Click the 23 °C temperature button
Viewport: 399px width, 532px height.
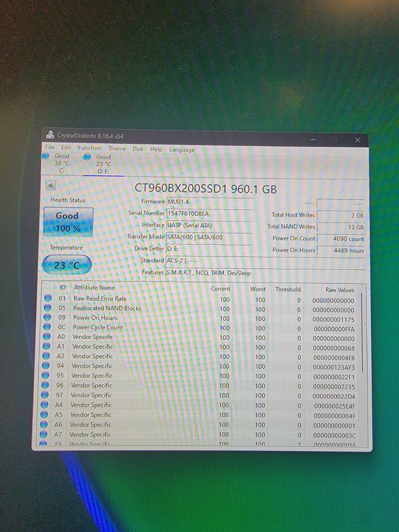coord(67,265)
